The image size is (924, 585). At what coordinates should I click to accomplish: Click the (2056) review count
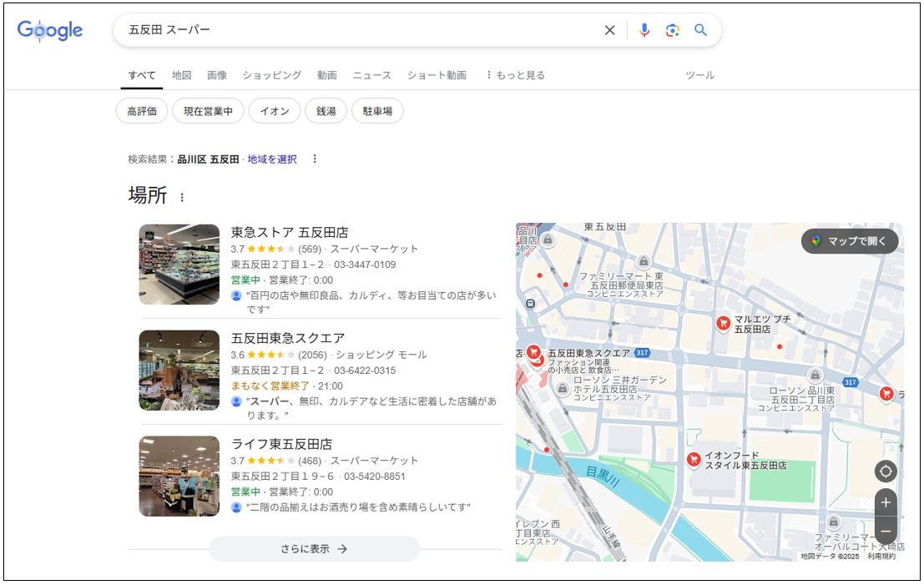pos(312,356)
